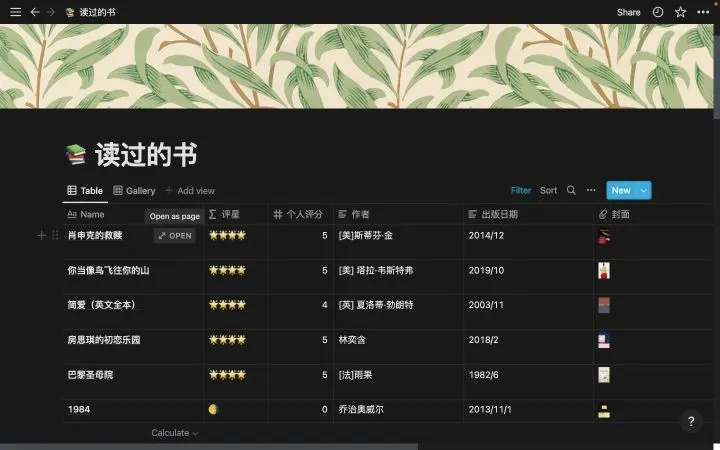This screenshot has width=720, height=450.
Task: Open the sidebar hamburger menu
Action: pos(16,12)
